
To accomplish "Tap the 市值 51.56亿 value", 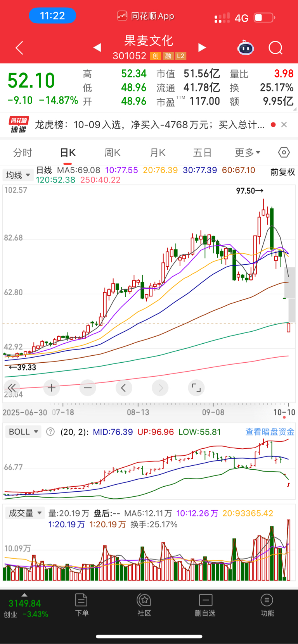I will tap(202, 74).
